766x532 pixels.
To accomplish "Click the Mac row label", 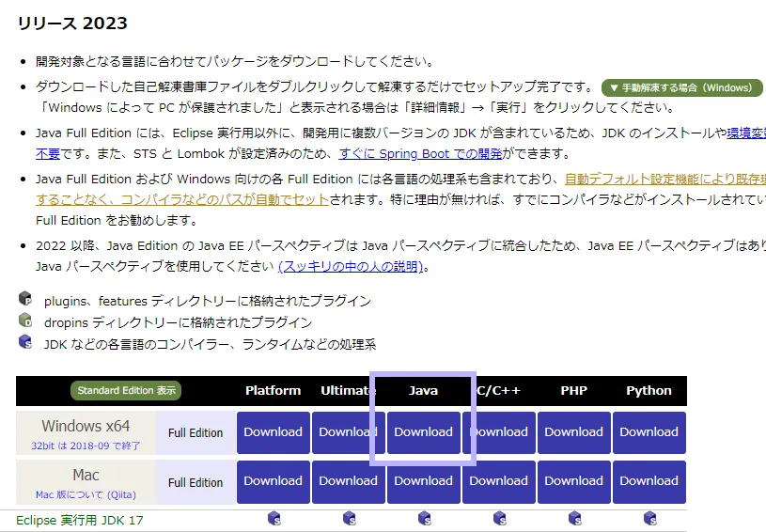I will pos(86,475).
